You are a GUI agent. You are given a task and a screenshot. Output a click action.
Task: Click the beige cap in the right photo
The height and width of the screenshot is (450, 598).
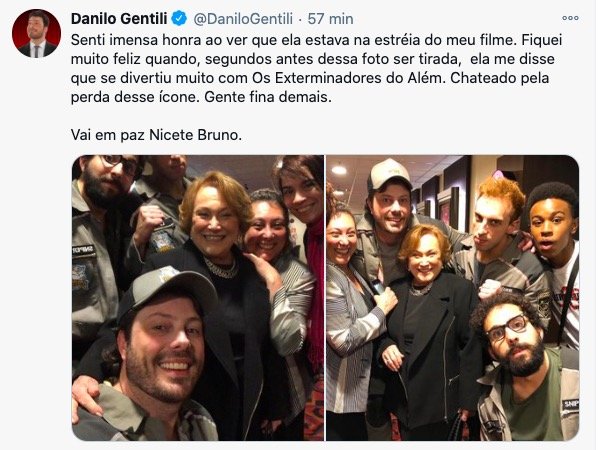(x=389, y=175)
